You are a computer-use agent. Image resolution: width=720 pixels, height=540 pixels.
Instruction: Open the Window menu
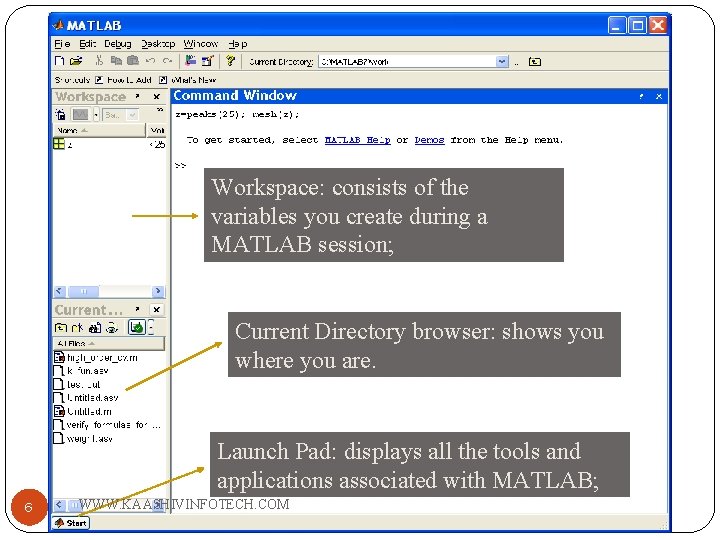tap(201, 44)
